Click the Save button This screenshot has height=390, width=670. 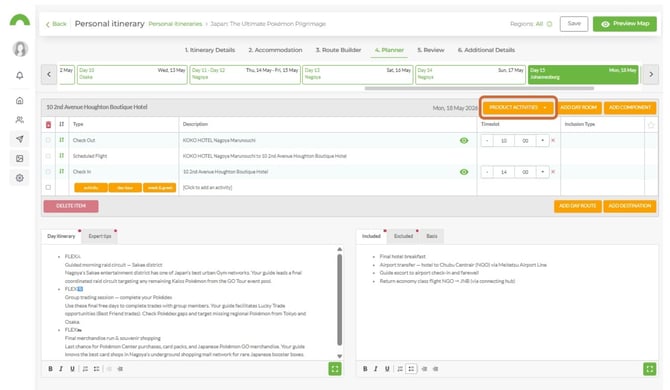point(574,24)
